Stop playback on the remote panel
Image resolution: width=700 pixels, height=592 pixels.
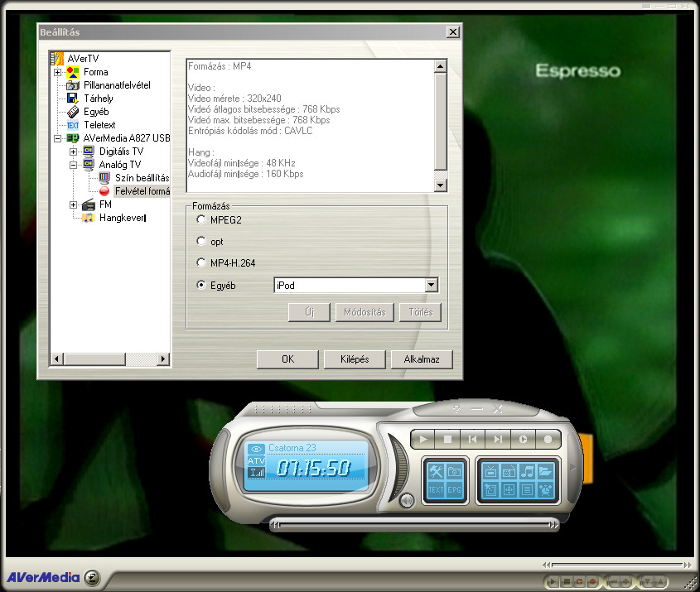click(448, 440)
